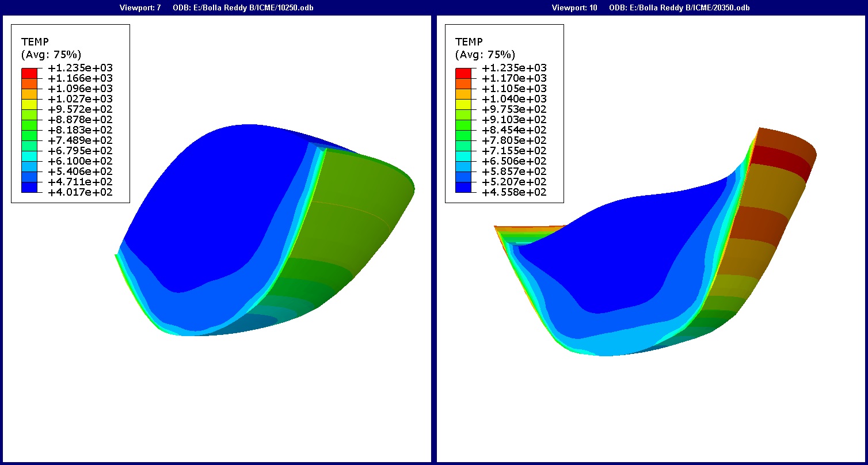Click the yellow swatch in Viewport 7 legend
This screenshot has width=868, height=465.
pyautogui.click(x=29, y=104)
